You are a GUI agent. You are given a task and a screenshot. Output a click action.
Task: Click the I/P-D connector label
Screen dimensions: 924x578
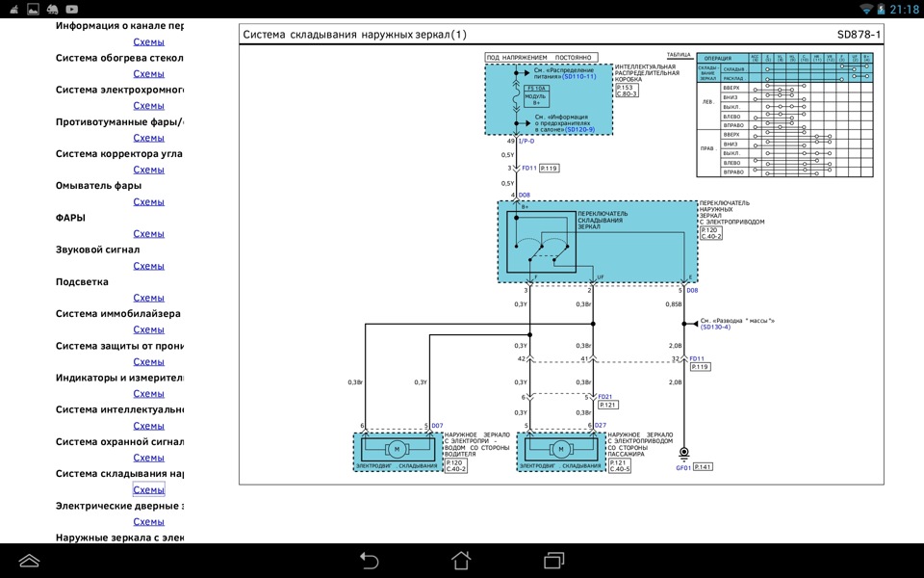tap(526, 142)
